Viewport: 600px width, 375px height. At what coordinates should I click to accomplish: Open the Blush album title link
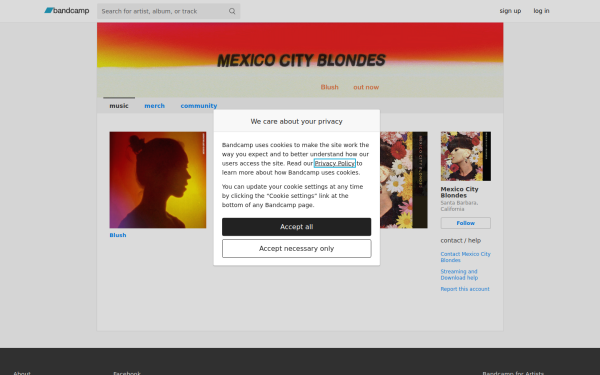pos(117,235)
